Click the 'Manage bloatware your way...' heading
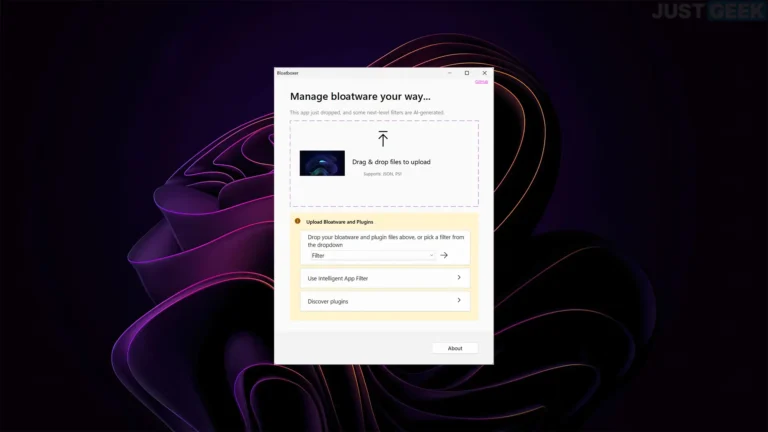The width and height of the screenshot is (768, 432). [360, 97]
